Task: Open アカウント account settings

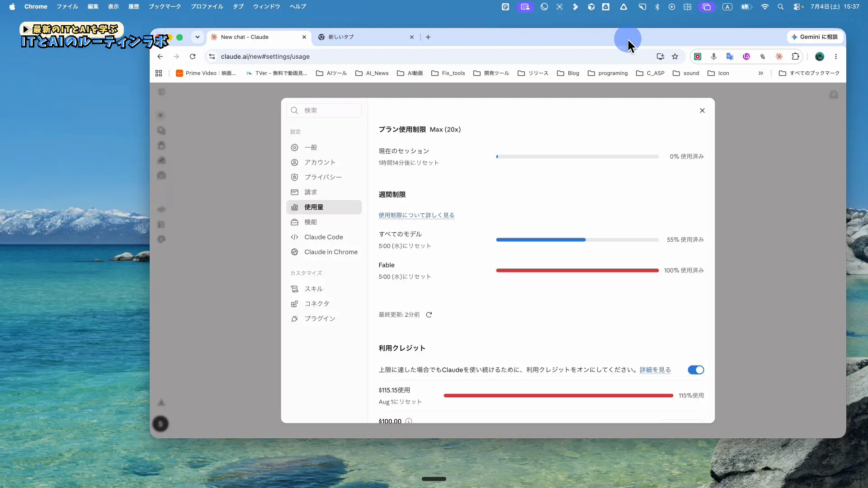Action: [x=324, y=162]
